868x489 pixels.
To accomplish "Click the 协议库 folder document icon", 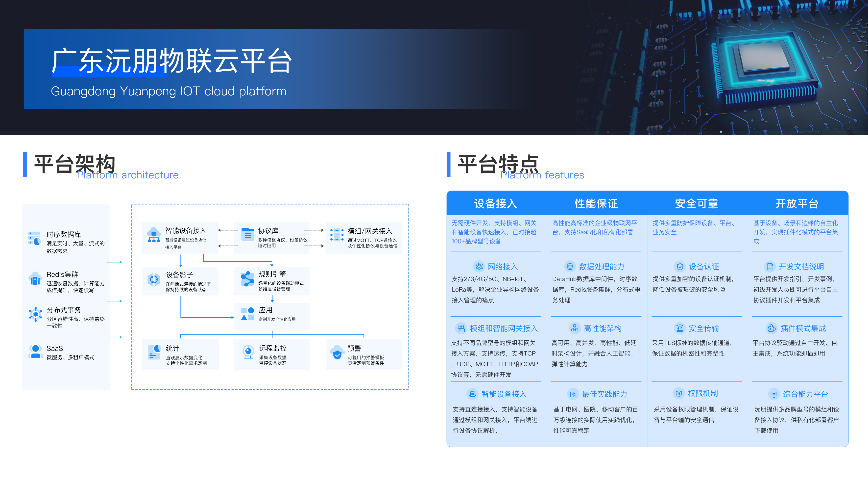I will tap(248, 234).
